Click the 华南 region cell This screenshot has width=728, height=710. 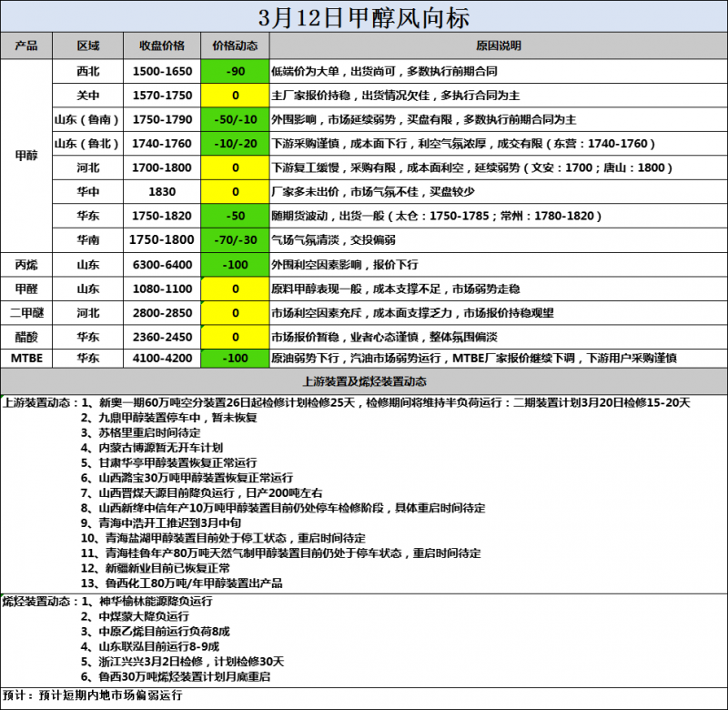(x=87, y=240)
